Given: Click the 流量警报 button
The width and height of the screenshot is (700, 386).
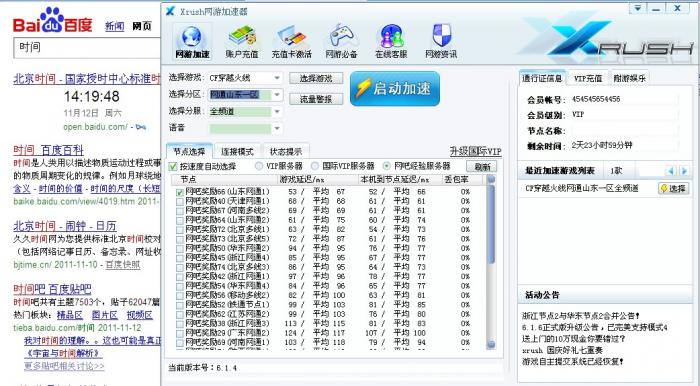Looking at the screenshot, I should pyautogui.click(x=316, y=99).
